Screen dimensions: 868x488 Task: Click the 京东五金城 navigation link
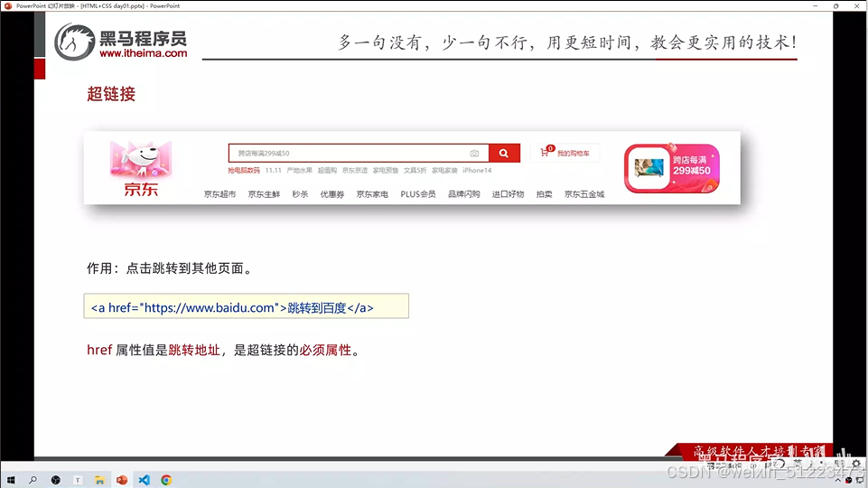pos(584,194)
